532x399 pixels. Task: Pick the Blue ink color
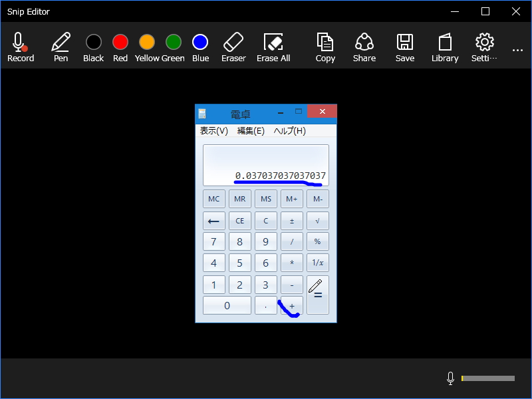pyautogui.click(x=200, y=47)
